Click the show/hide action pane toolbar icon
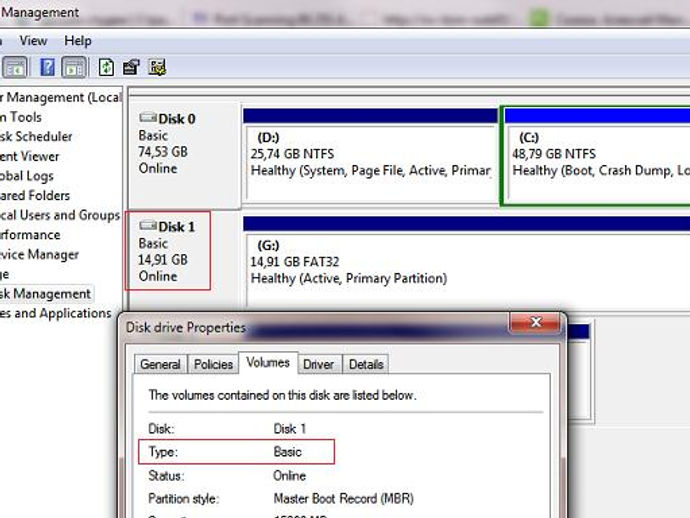This screenshot has height=518, width=690. [x=73, y=67]
